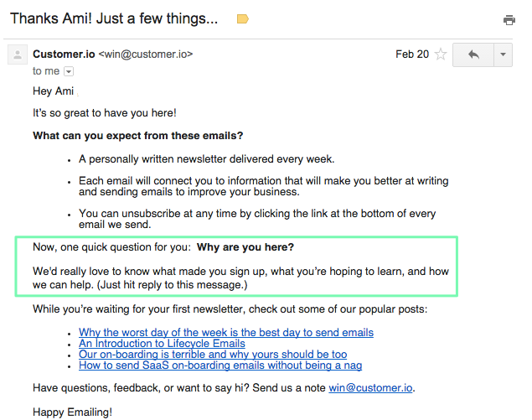Screen dimensions: 532x420
Task: Click the Customer.io sender name
Action: [x=64, y=54]
